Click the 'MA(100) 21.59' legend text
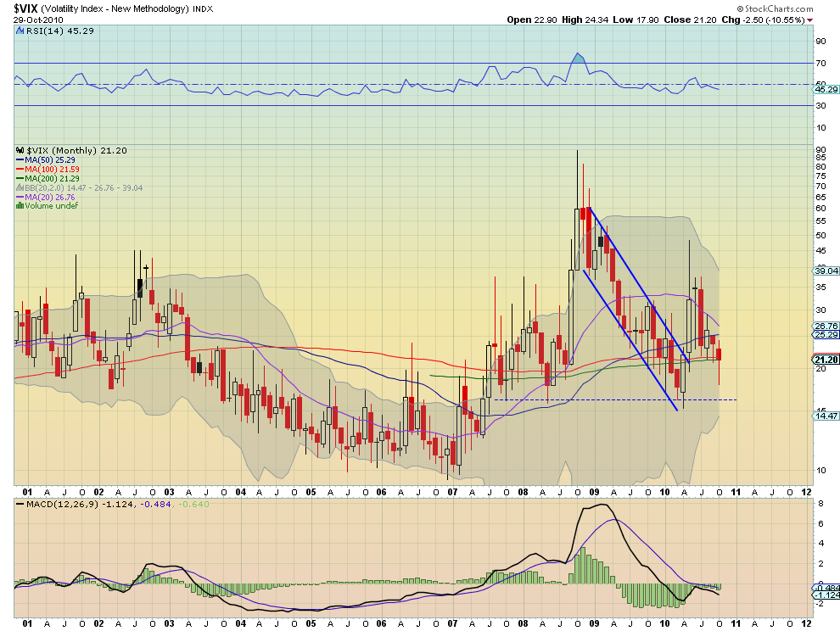The width and height of the screenshot is (840, 631). pyautogui.click(x=52, y=170)
